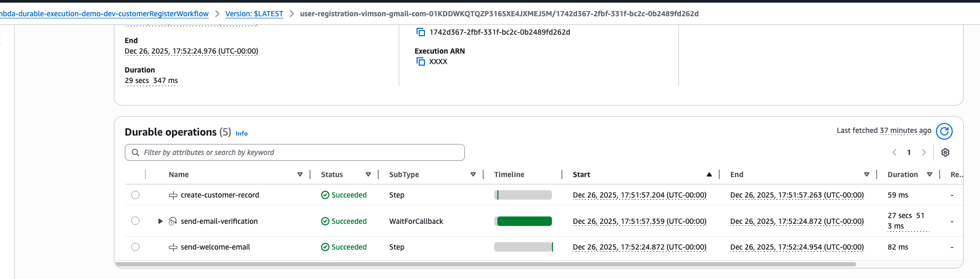Open the Status column filter dropdown
The width and height of the screenshot is (980, 279).
click(368, 174)
